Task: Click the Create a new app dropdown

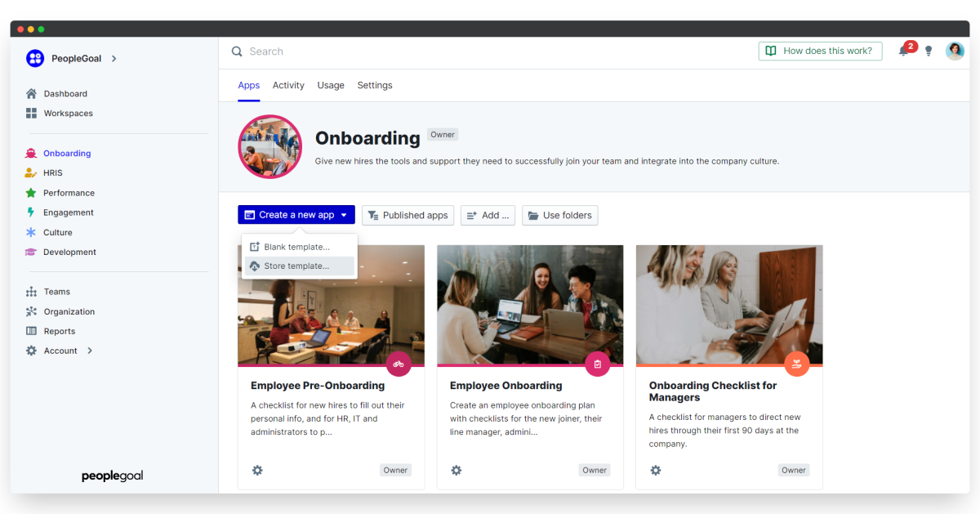Action: 296,215
